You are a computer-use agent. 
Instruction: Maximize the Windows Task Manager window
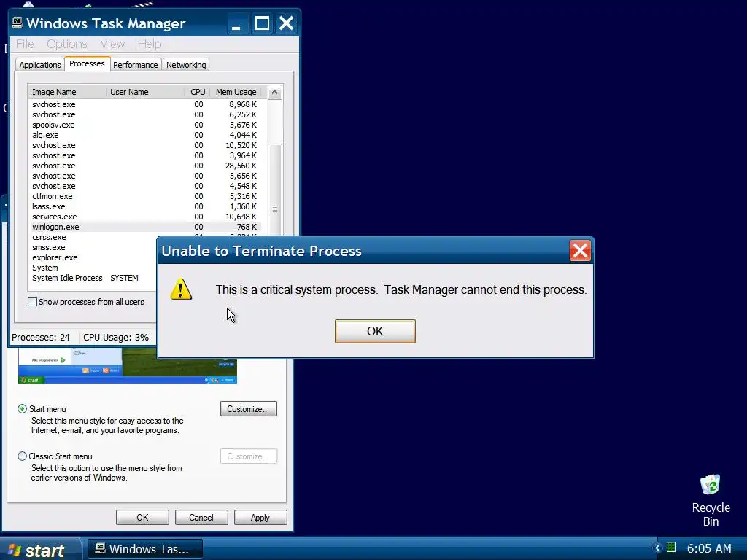click(x=262, y=23)
